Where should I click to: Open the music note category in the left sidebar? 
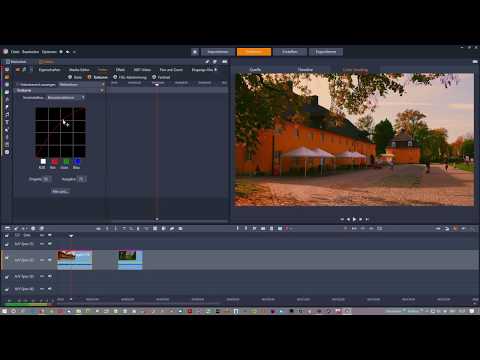click(x=7, y=115)
